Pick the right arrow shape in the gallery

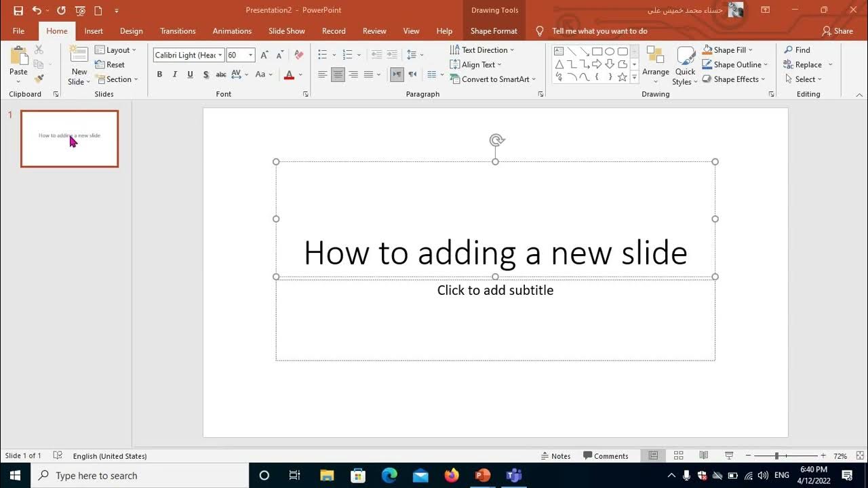click(597, 64)
